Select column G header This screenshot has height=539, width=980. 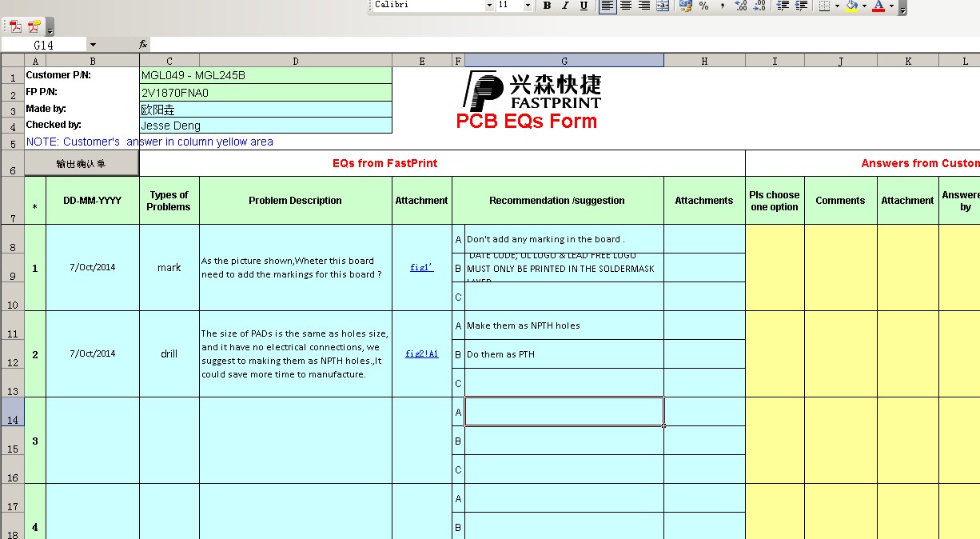(564, 61)
